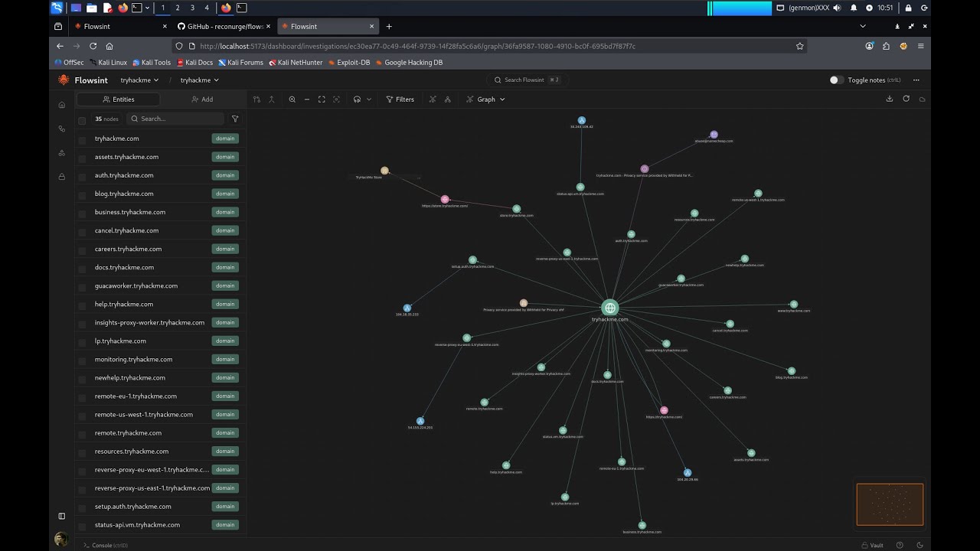Open the first tryhackme breadcrumb dropdown

pos(139,80)
